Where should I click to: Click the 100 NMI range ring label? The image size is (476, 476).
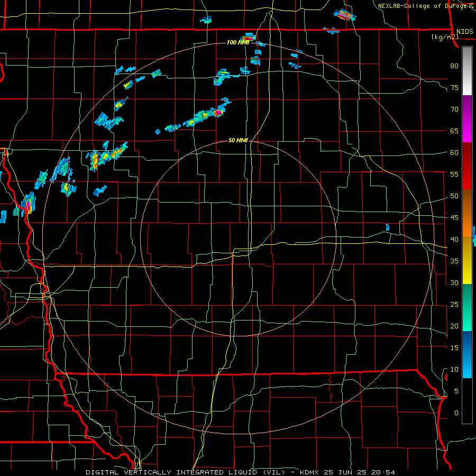pos(237,42)
